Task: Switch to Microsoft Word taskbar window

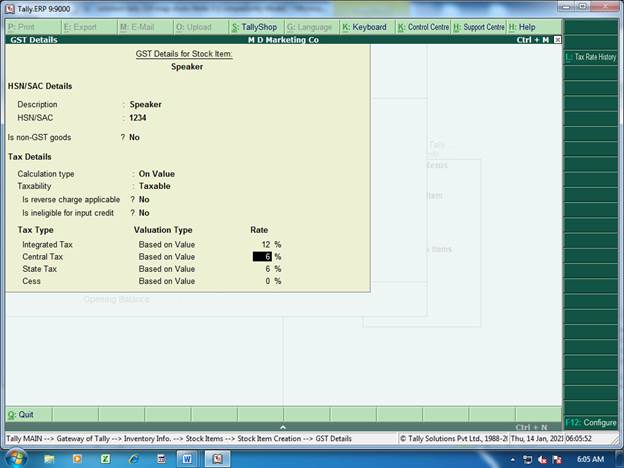Action: click(x=187, y=459)
